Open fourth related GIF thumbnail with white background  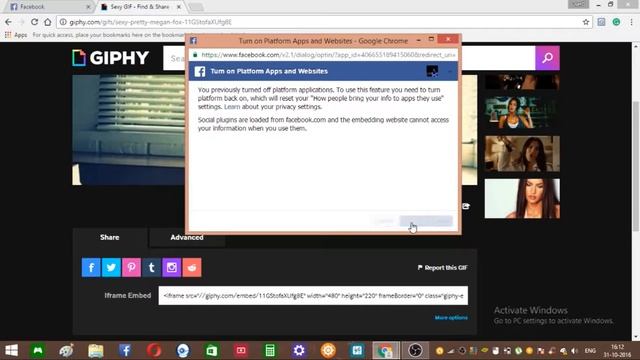coord(522,198)
